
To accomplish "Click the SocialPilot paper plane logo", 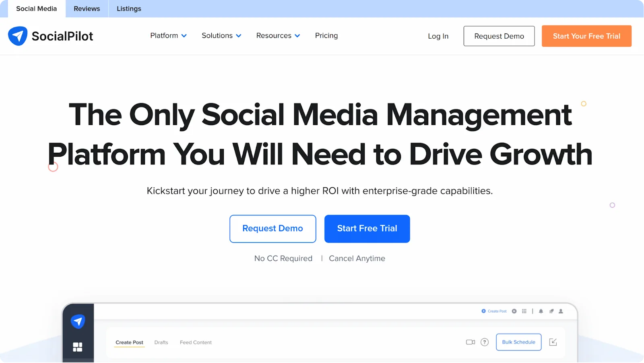I will point(18,36).
